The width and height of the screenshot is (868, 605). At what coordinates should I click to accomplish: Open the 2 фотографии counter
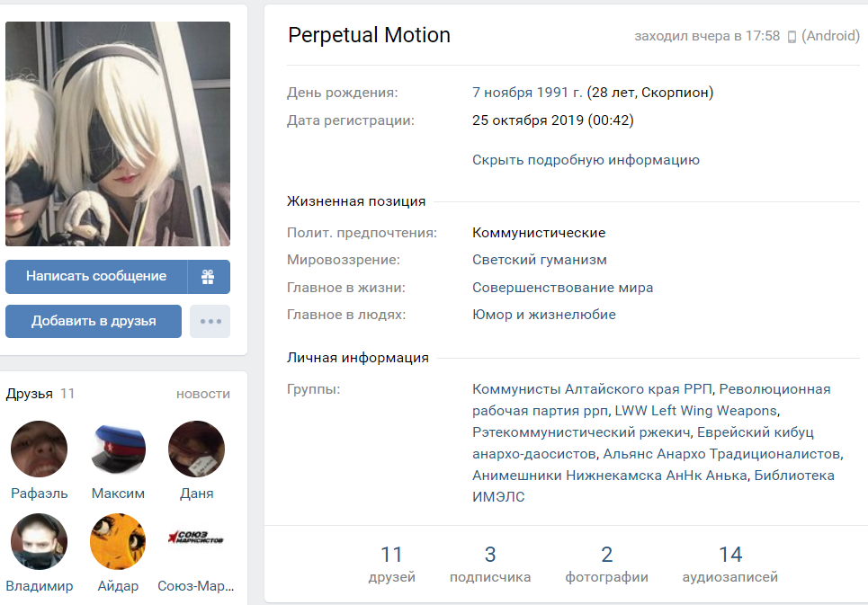(607, 564)
